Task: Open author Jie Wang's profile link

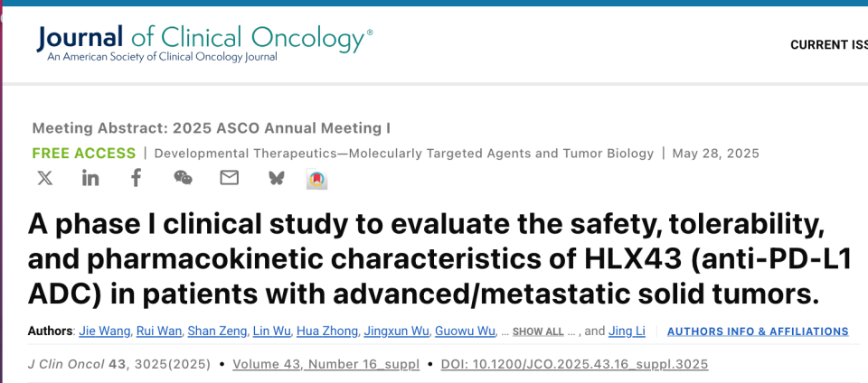Action: tap(103, 332)
